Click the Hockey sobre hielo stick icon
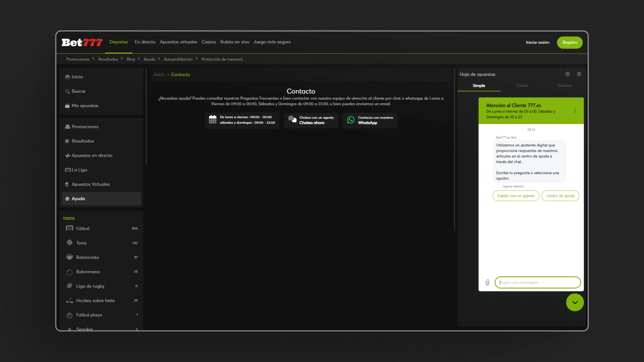This screenshot has width=644, height=362. click(69, 300)
